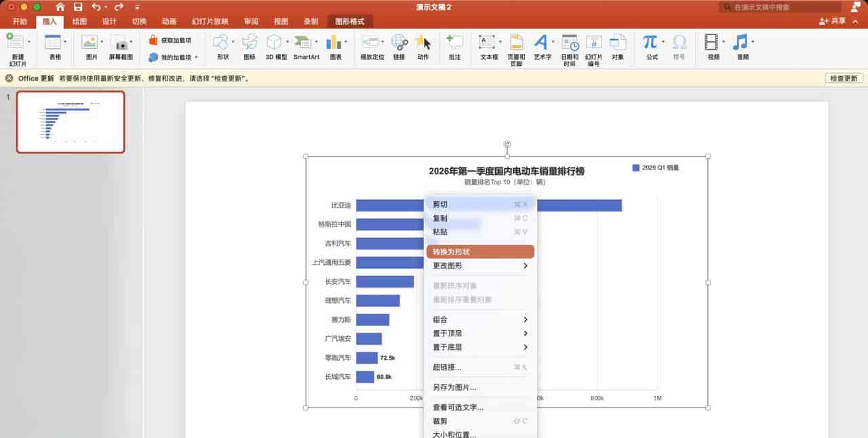Click the Text Box (文本框) icon
Viewport: 868px width, 438px height.
pyautogui.click(x=488, y=42)
